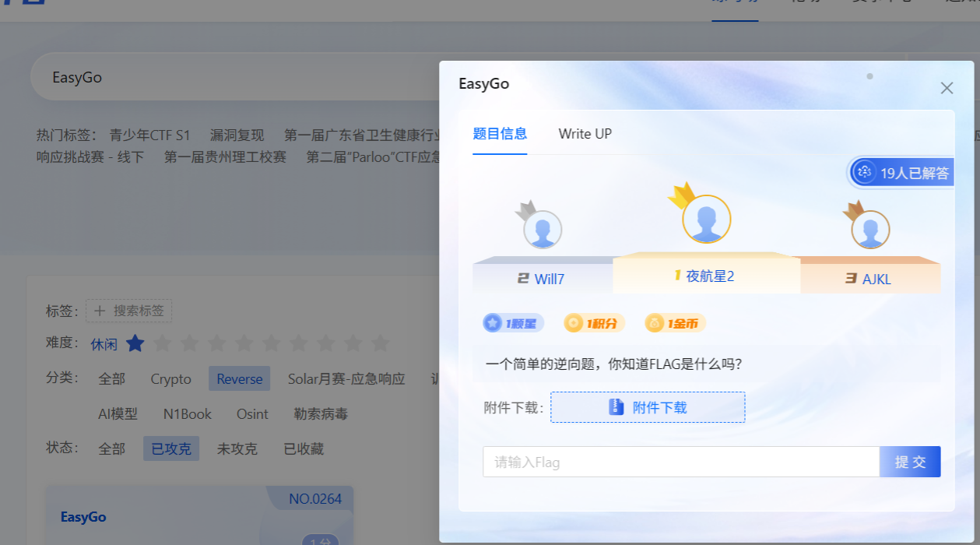Close the EasyGo challenge dialog
980x545 pixels.
pyautogui.click(x=947, y=88)
